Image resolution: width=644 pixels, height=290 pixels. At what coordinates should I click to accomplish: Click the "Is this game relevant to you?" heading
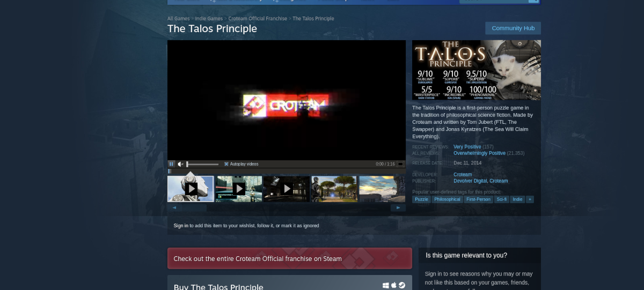tap(466, 255)
